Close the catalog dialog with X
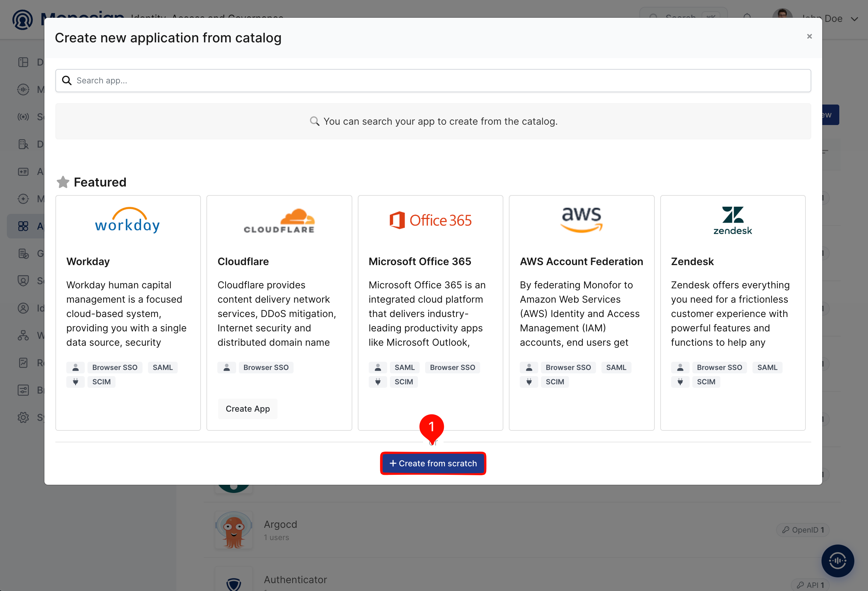The height and width of the screenshot is (591, 868). [x=809, y=36]
